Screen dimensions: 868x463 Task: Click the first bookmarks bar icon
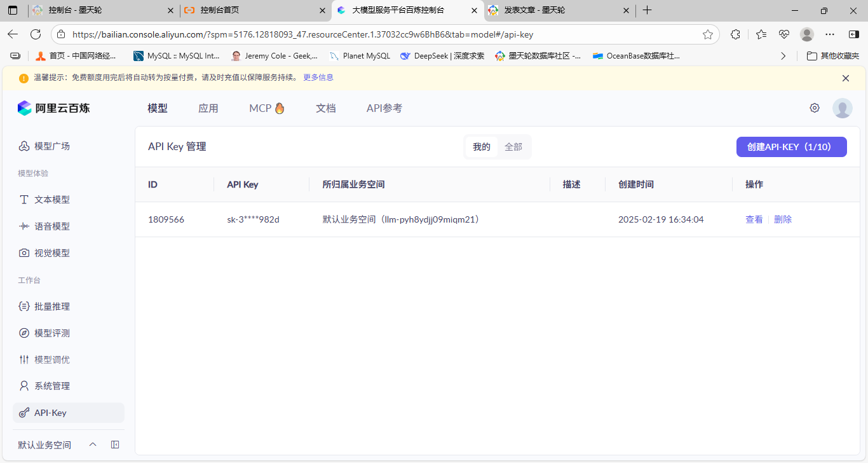[x=15, y=56]
